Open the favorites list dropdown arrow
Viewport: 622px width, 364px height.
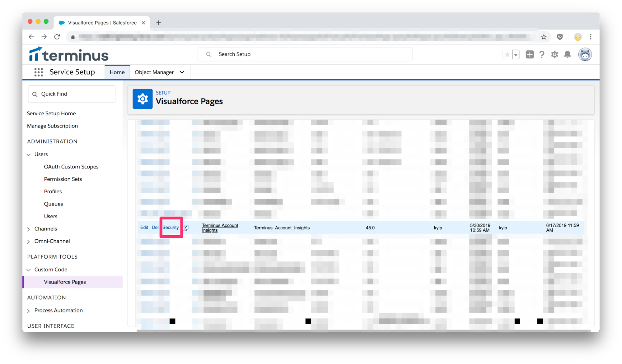point(516,55)
